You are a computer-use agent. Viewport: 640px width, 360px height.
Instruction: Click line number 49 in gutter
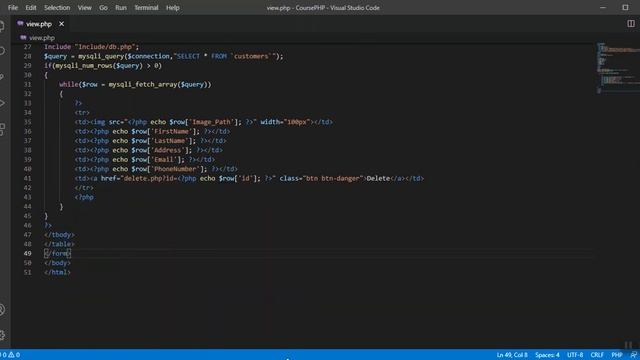[x=27, y=253]
